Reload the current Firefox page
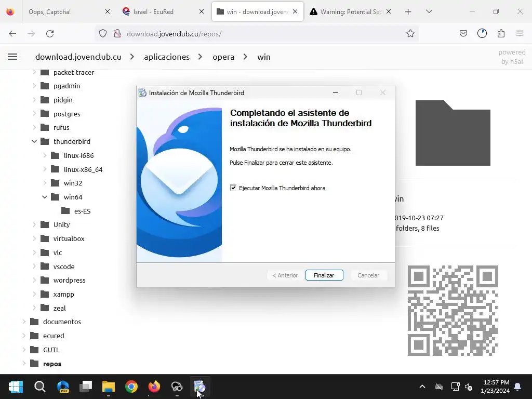 (x=50, y=34)
